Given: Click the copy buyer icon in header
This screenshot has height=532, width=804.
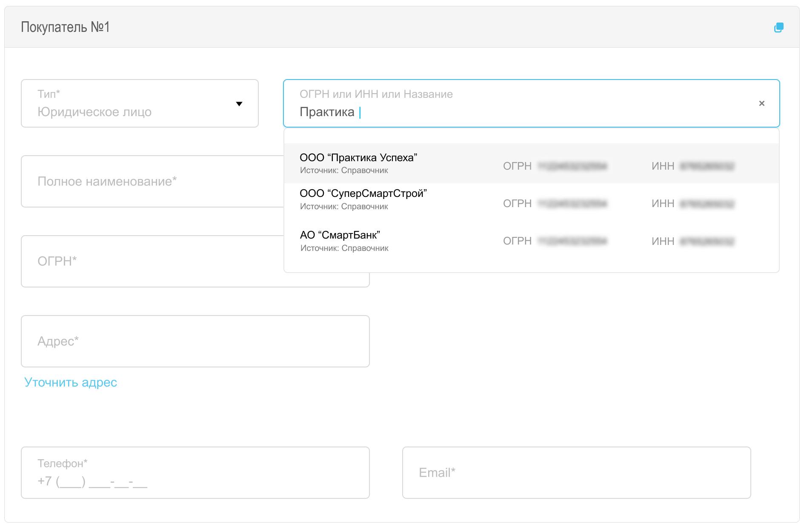Looking at the screenshot, I should [x=778, y=28].
